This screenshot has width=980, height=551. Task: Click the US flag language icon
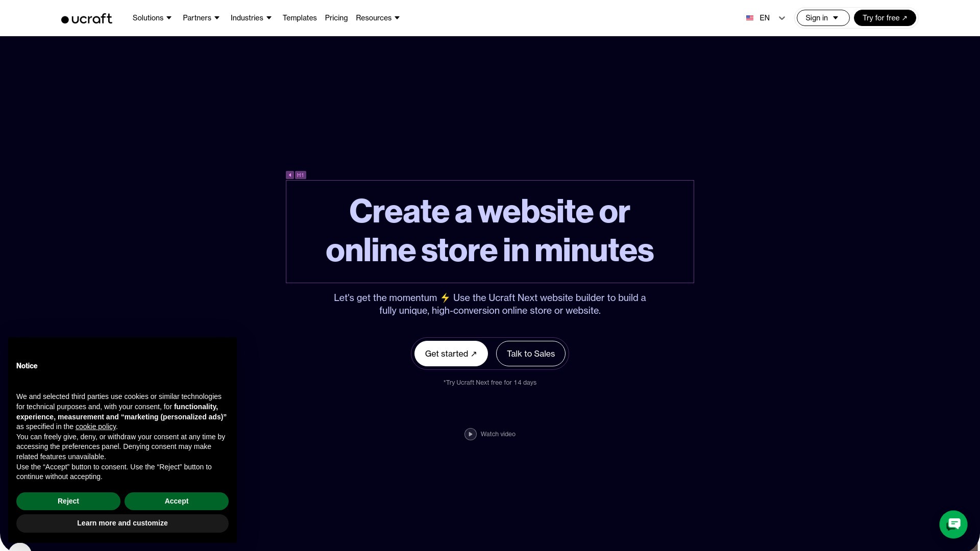(x=750, y=18)
